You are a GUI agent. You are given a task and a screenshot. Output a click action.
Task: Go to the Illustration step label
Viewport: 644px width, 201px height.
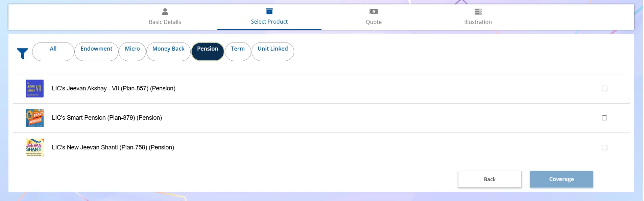point(478,22)
